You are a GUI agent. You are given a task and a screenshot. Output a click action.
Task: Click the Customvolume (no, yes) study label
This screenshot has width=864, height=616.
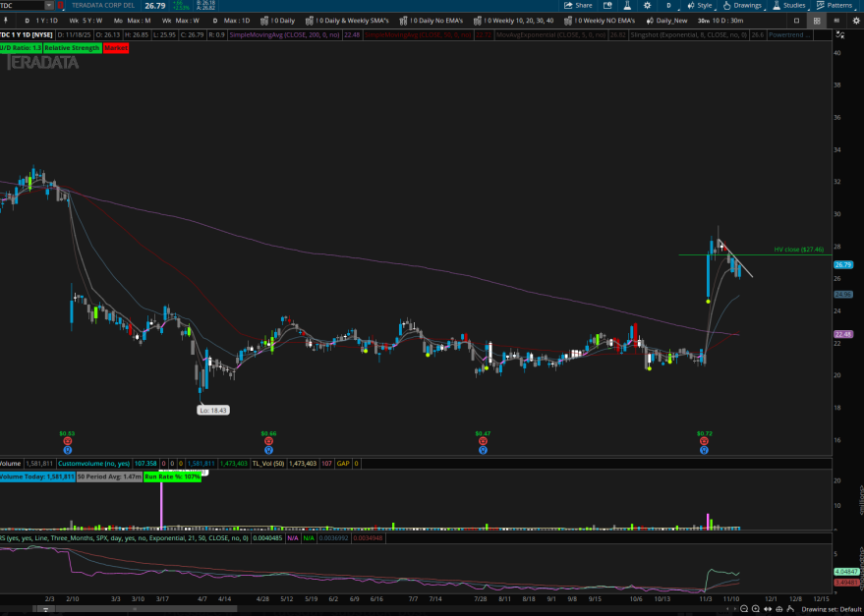click(x=94, y=464)
